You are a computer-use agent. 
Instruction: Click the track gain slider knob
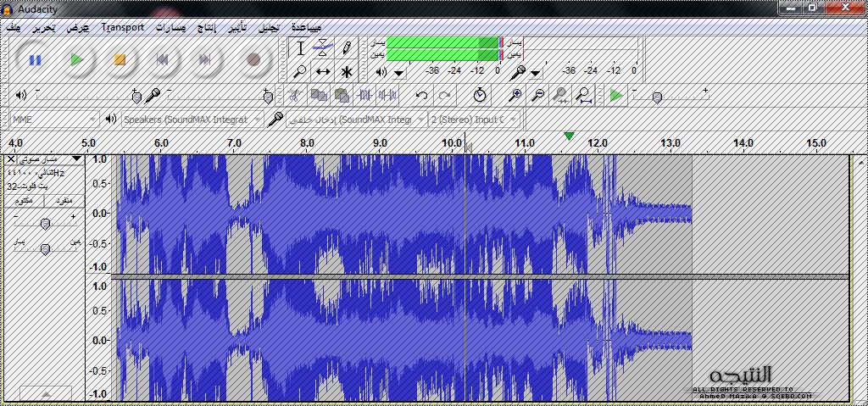pyautogui.click(x=45, y=223)
